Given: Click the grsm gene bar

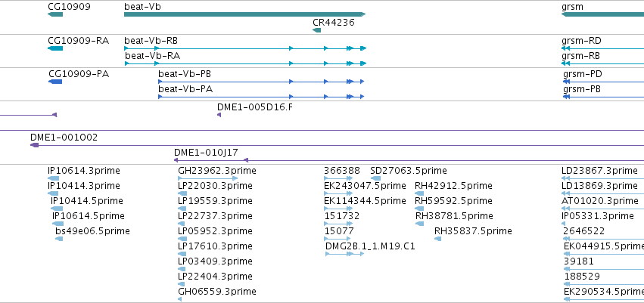Looking at the screenshot, I should 602,14.
